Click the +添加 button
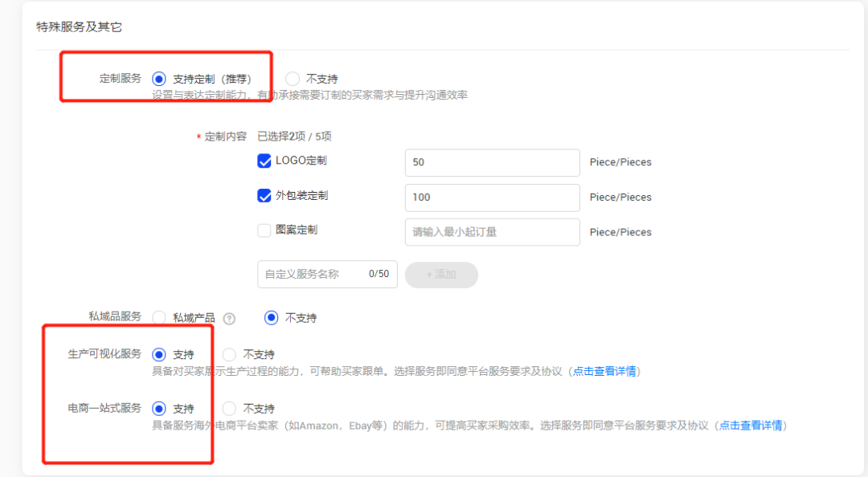 click(x=441, y=274)
